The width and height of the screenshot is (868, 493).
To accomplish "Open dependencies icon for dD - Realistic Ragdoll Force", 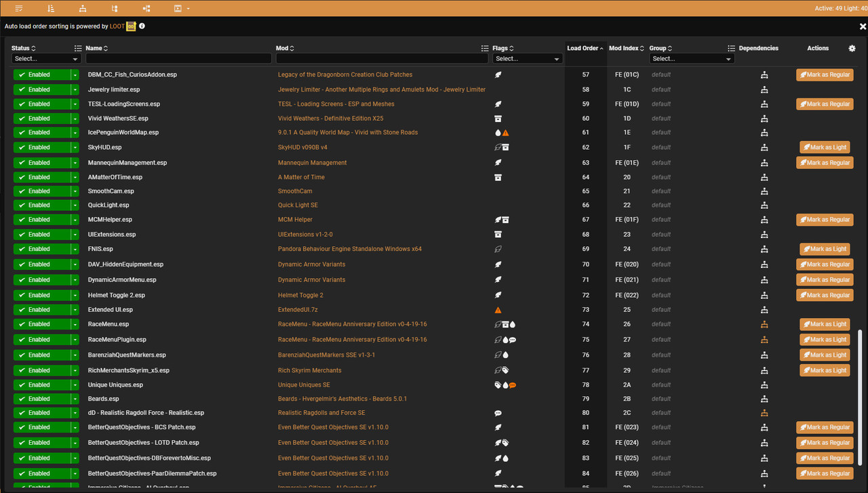I will coord(764,413).
